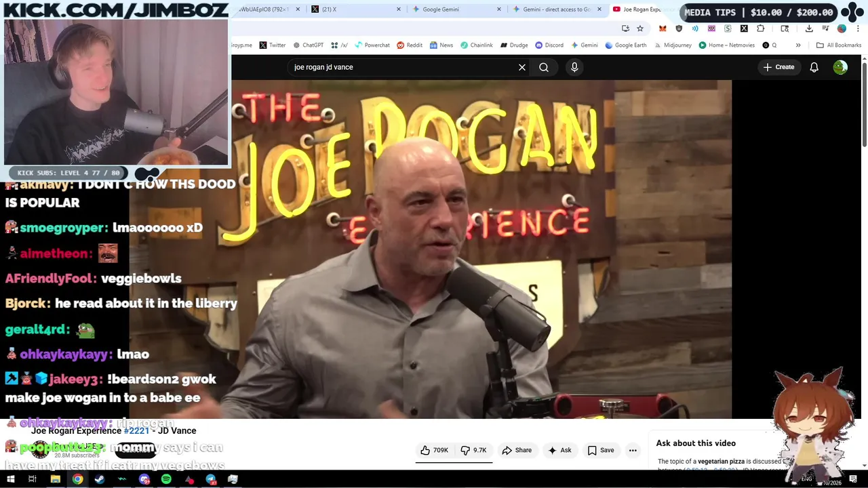Screen dimensions: 868x488
Task: Open the Twitter bookmark
Action: click(272, 45)
